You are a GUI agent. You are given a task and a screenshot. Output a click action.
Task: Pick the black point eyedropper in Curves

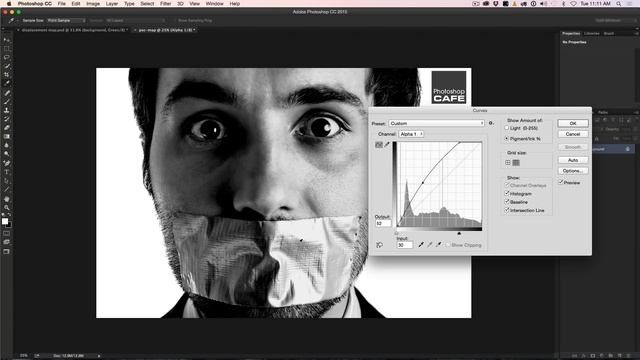(x=421, y=245)
